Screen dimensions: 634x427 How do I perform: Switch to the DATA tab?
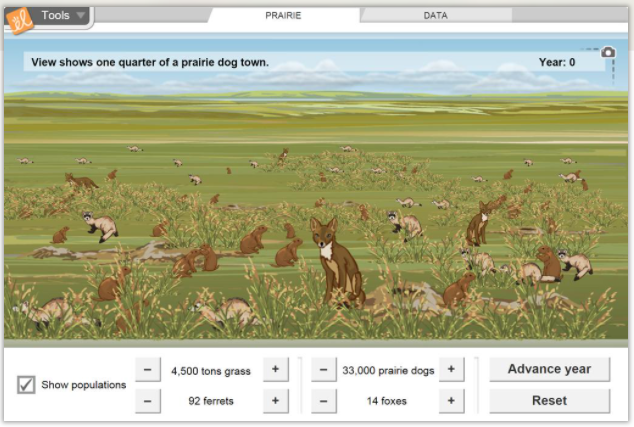tap(435, 15)
